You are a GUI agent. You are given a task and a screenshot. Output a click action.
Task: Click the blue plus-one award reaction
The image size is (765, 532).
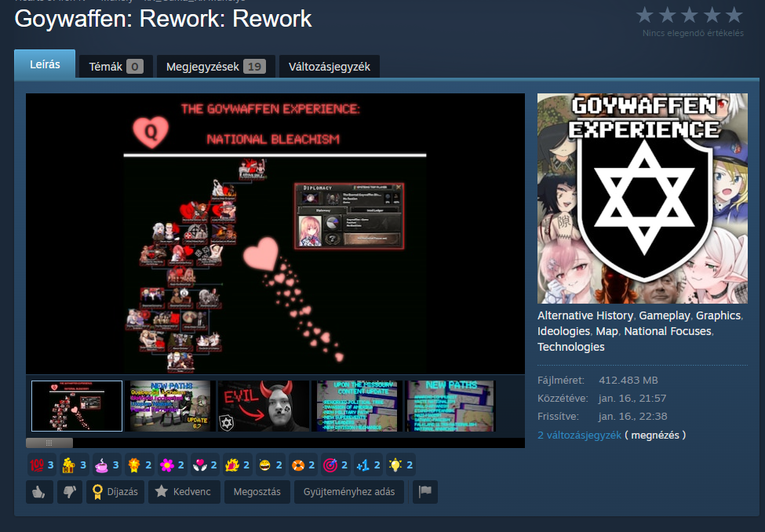[x=363, y=465]
